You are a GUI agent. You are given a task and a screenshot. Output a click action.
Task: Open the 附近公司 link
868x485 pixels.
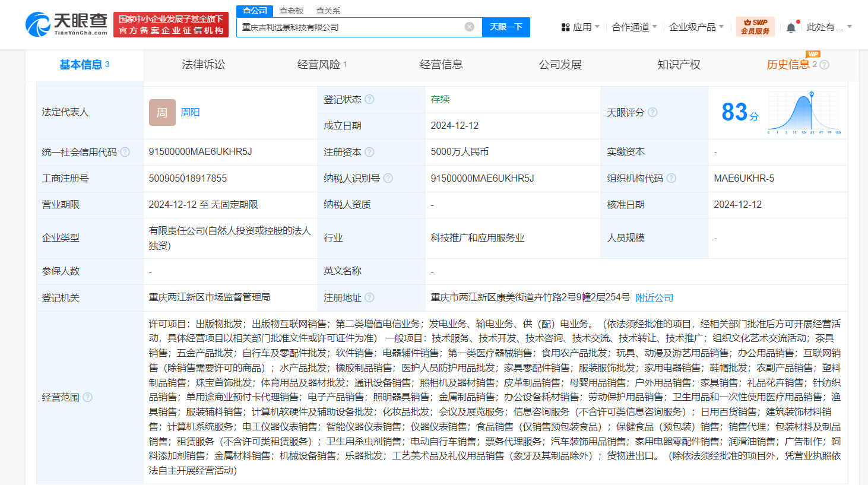pos(654,297)
